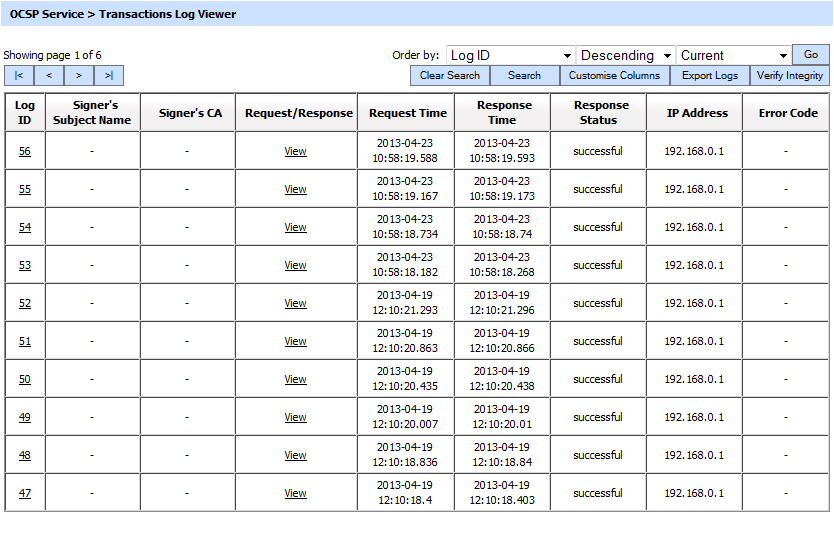Click the Search button

pos(524,76)
